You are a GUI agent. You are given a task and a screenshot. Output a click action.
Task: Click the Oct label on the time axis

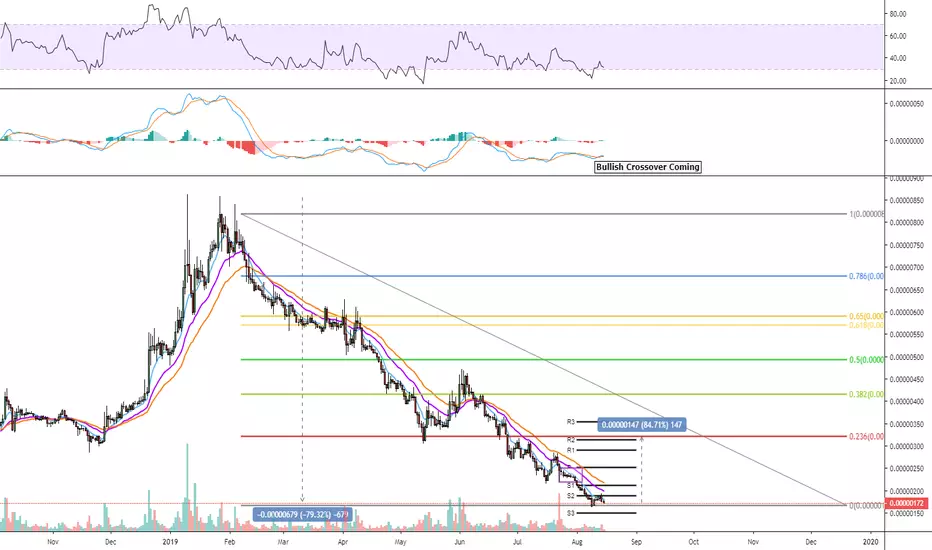(x=694, y=542)
